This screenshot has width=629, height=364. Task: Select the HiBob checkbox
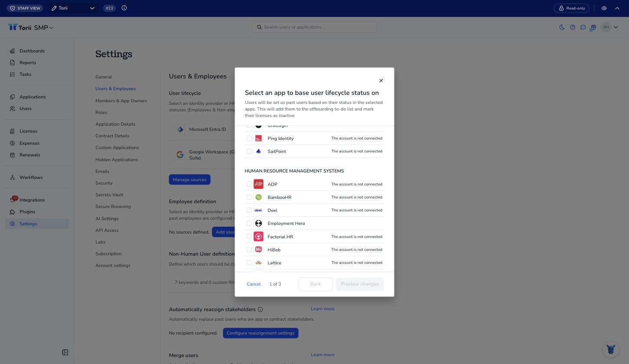click(249, 250)
